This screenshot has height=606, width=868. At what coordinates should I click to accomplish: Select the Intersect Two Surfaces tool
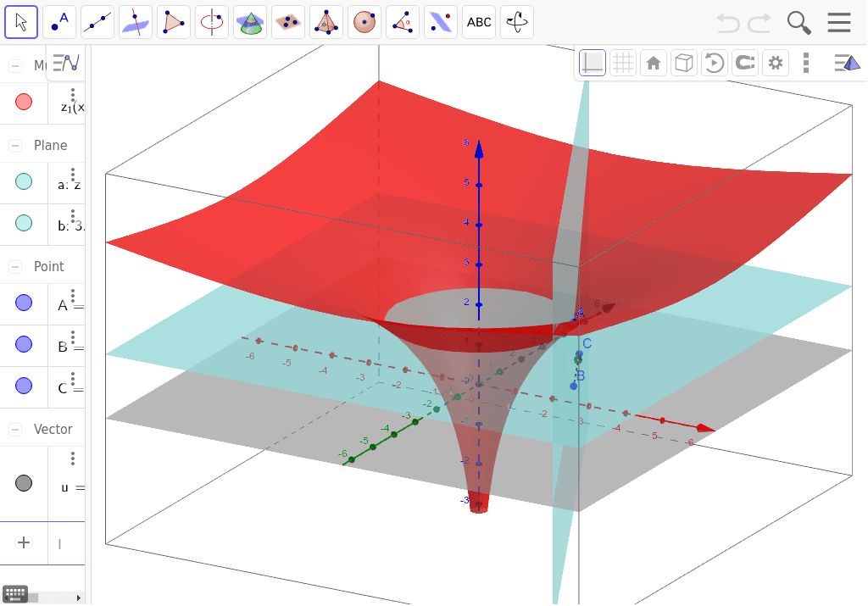[250, 22]
